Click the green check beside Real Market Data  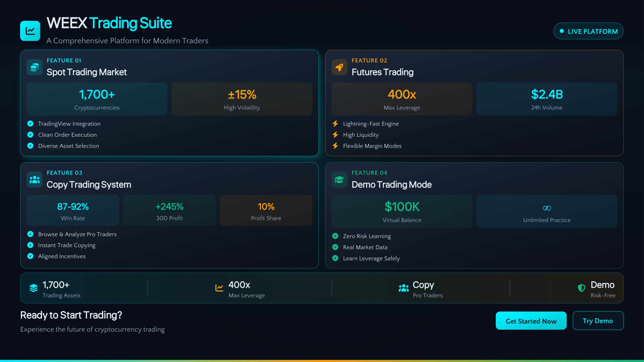pos(335,247)
